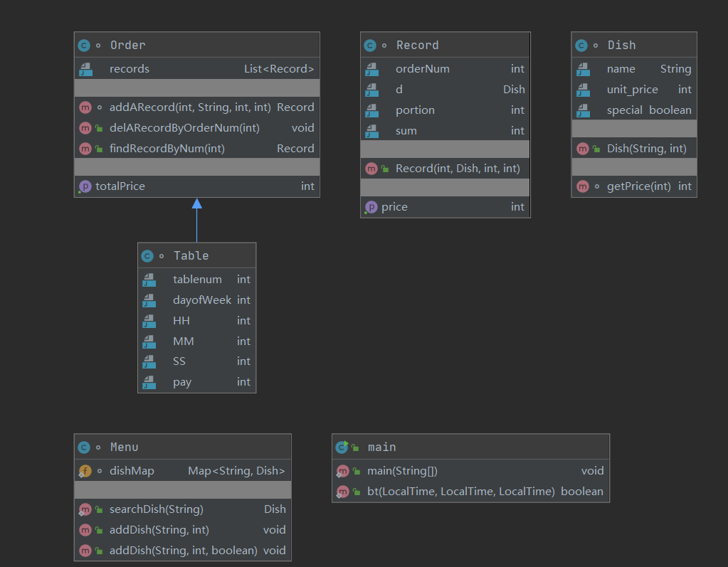Click the SS field in Table

click(197, 361)
